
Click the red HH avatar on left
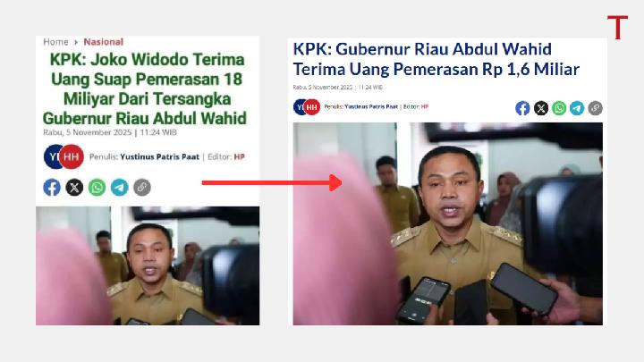pos(72,156)
